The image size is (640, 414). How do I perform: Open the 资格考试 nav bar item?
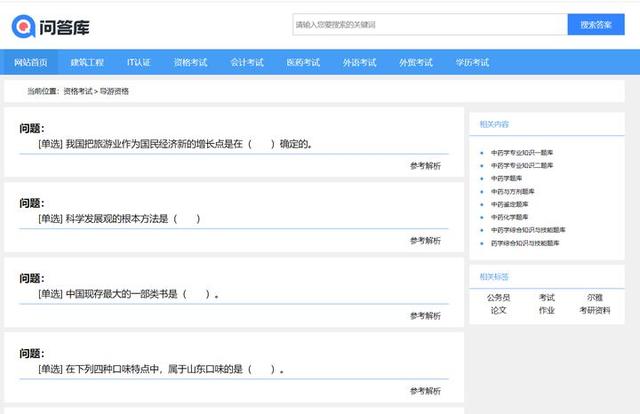pyautogui.click(x=191, y=62)
